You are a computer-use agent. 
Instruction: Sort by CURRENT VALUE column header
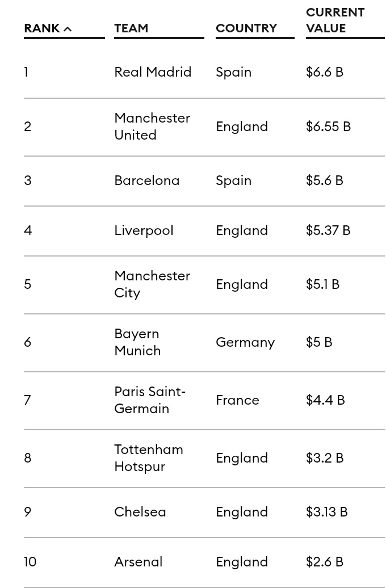tap(335, 20)
